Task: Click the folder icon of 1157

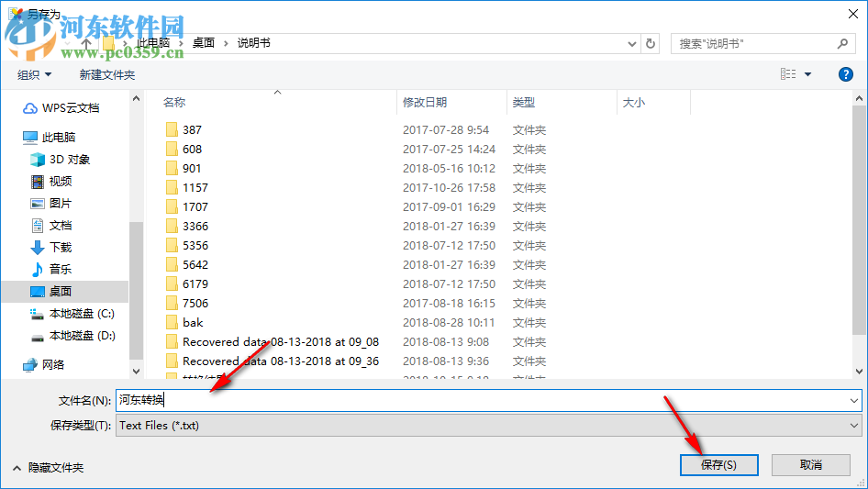Action: [172, 188]
